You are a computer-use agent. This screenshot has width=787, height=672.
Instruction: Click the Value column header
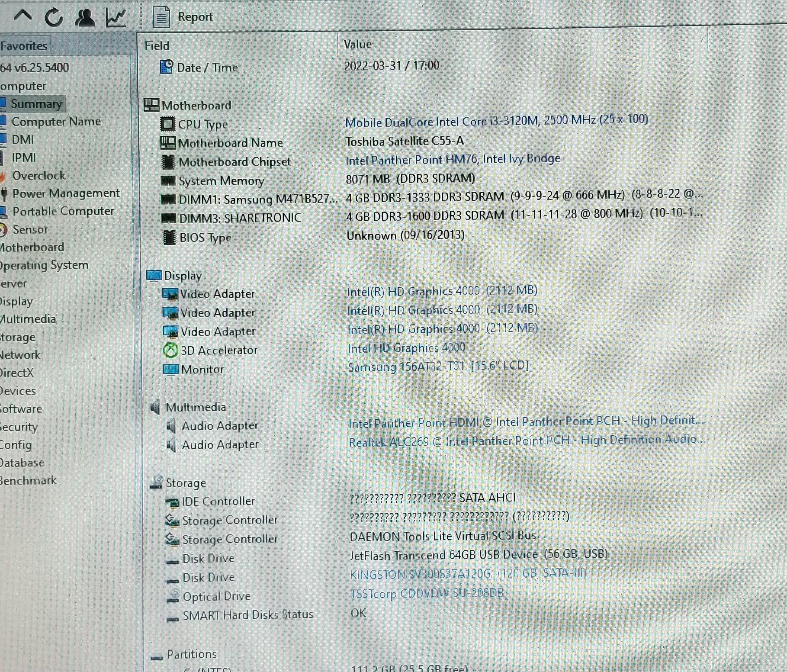click(x=357, y=44)
